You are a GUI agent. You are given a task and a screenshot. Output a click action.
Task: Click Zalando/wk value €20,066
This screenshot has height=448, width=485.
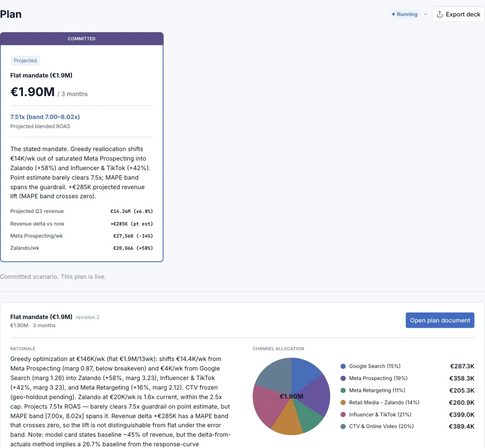click(x=133, y=248)
